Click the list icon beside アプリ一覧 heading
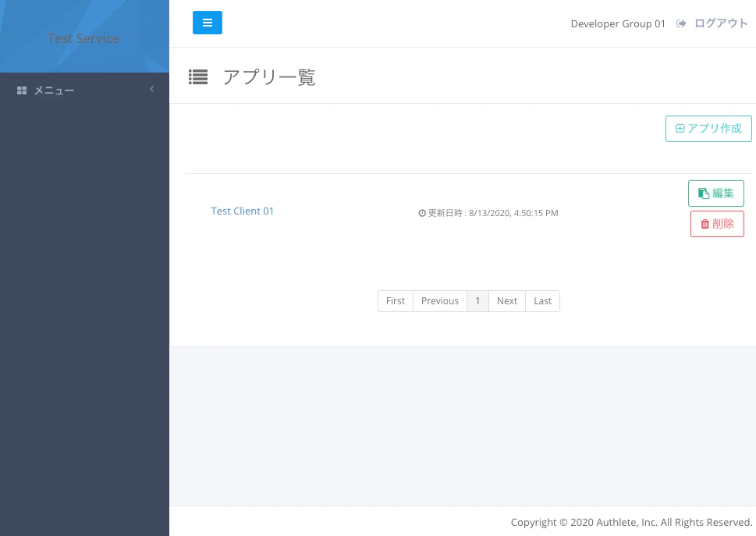This screenshot has height=536, width=756. (197, 76)
